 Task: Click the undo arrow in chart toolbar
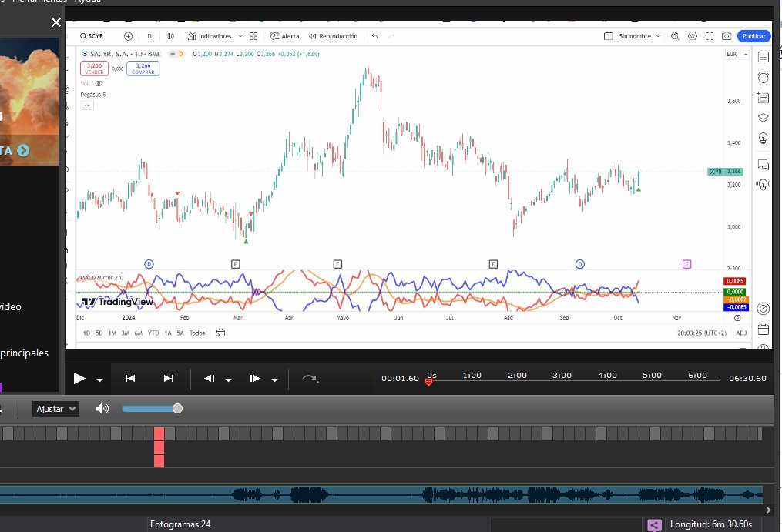tap(374, 36)
